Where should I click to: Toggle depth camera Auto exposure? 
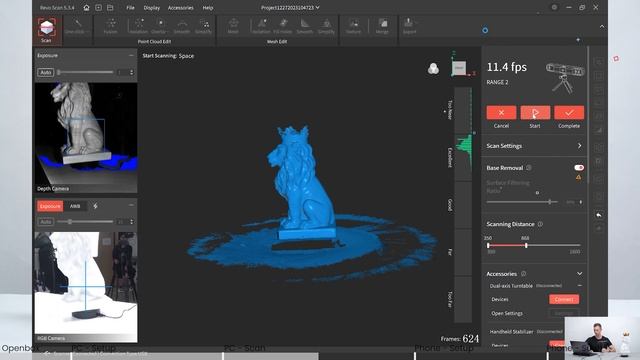(x=46, y=72)
